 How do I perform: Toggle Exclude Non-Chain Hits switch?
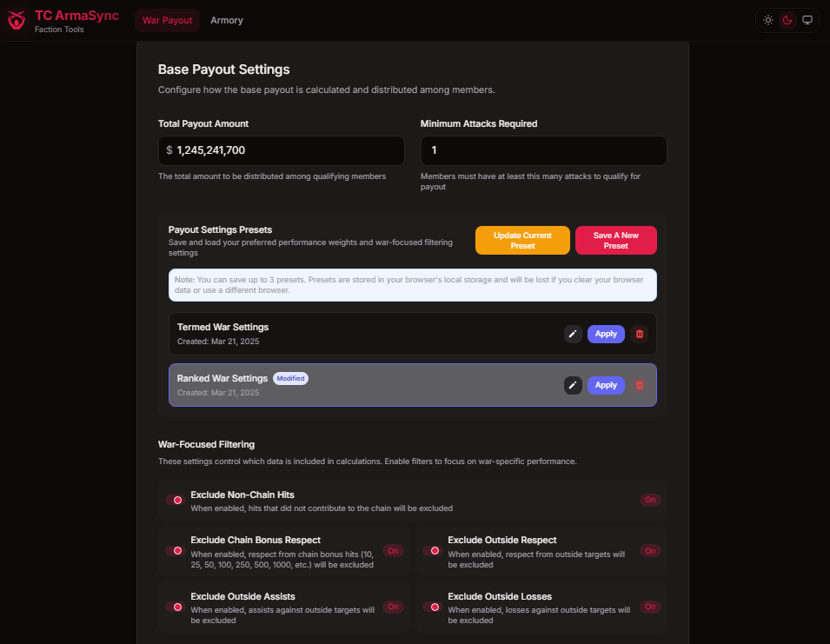point(175,500)
